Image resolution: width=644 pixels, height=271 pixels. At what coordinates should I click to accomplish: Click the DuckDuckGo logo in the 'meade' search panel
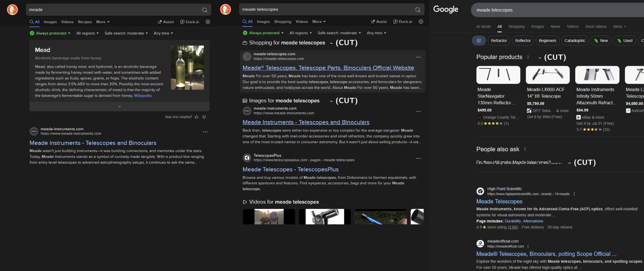coord(12,10)
